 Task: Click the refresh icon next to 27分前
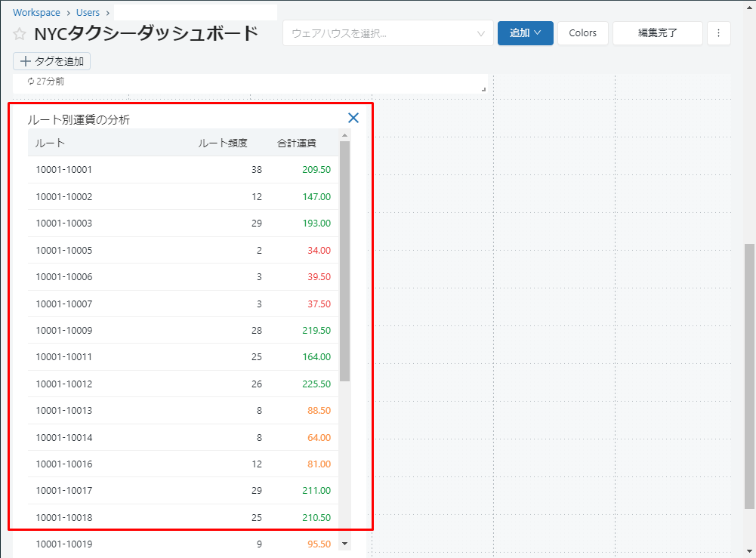pyautogui.click(x=31, y=82)
